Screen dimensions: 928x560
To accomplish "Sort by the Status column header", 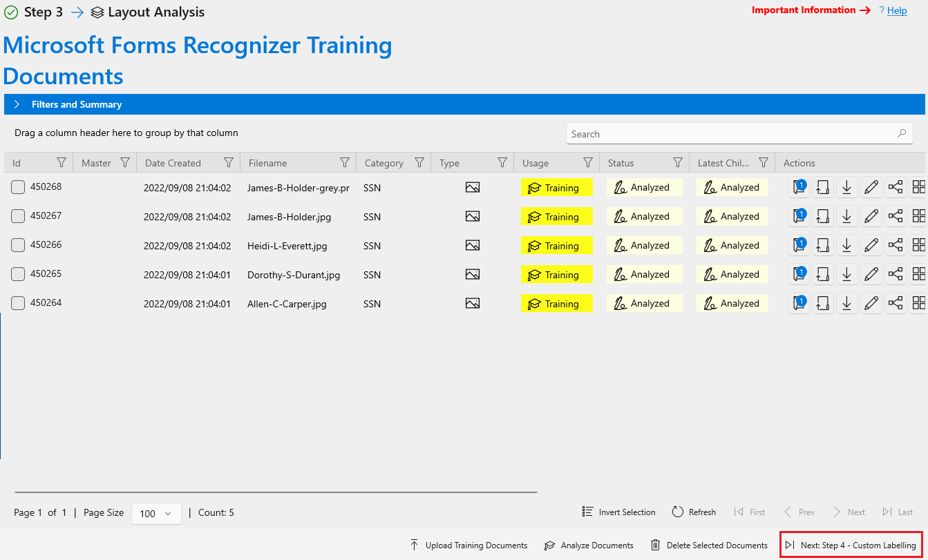I will coord(621,163).
